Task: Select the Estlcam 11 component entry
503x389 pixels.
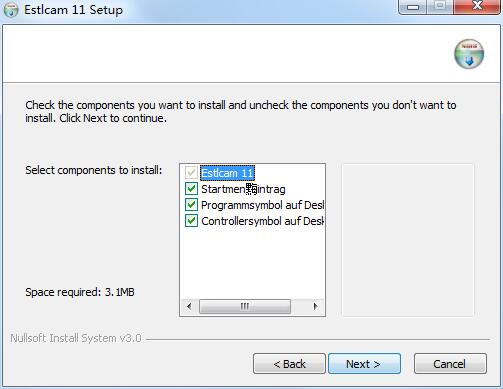Action: pyautogui.click(x=227, y=173)
